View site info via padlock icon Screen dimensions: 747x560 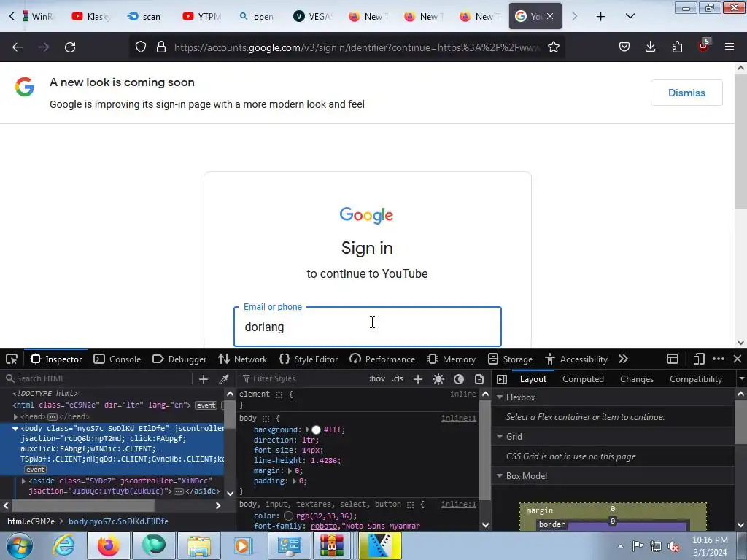coord(161,47)
